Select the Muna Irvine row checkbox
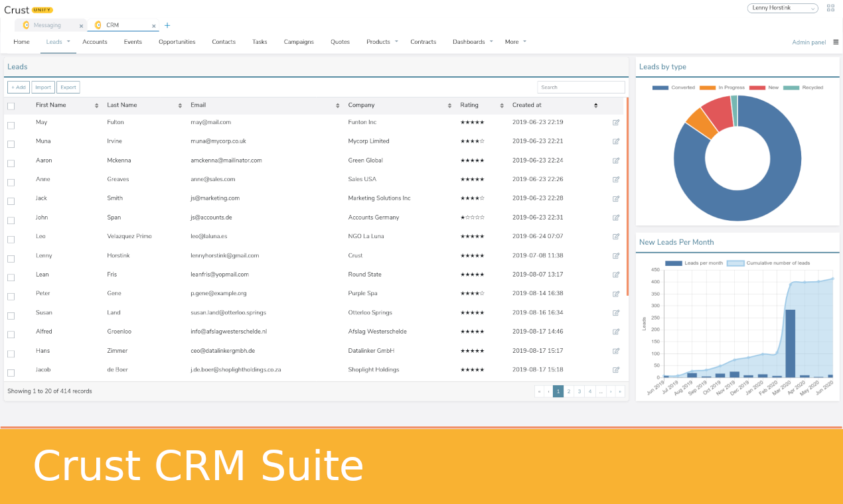843x504 pixels. point(11,144)
